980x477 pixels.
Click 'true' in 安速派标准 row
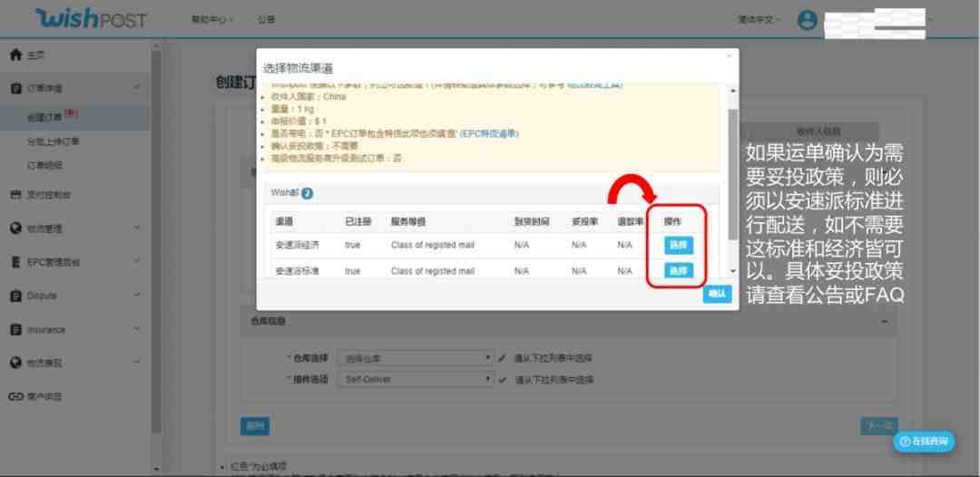tap(352, 271)
